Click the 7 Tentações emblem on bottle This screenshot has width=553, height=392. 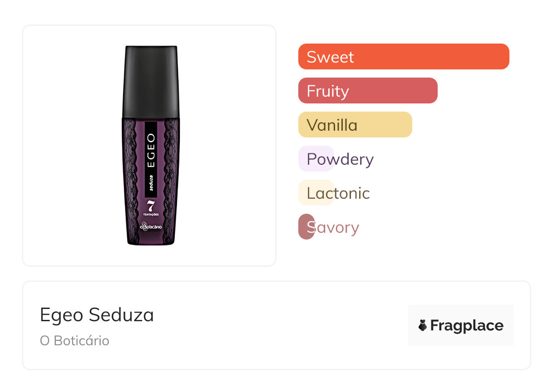pyautogui.click(x=151, y=207)
